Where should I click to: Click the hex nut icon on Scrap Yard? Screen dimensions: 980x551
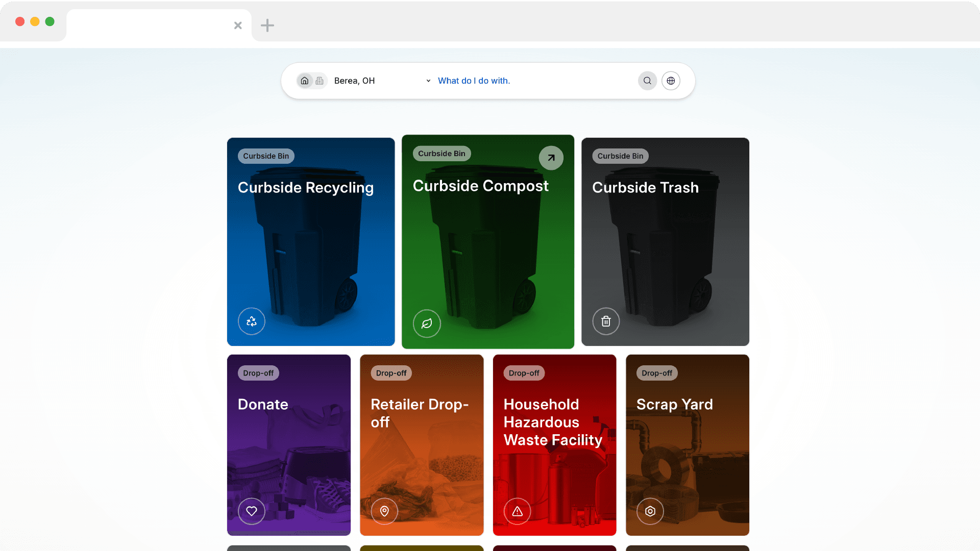click(x=650, y=511)
